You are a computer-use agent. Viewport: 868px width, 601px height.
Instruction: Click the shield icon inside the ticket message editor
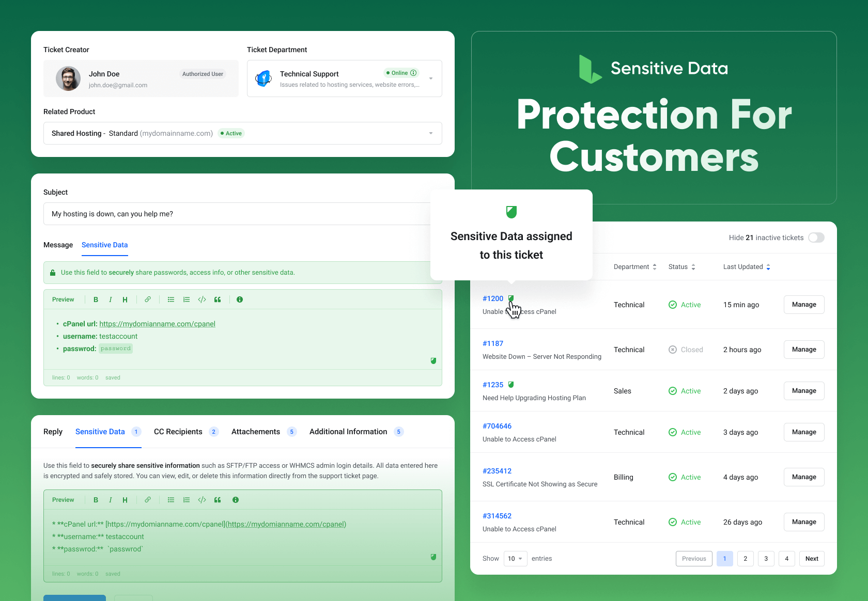(x=433, y=361)
